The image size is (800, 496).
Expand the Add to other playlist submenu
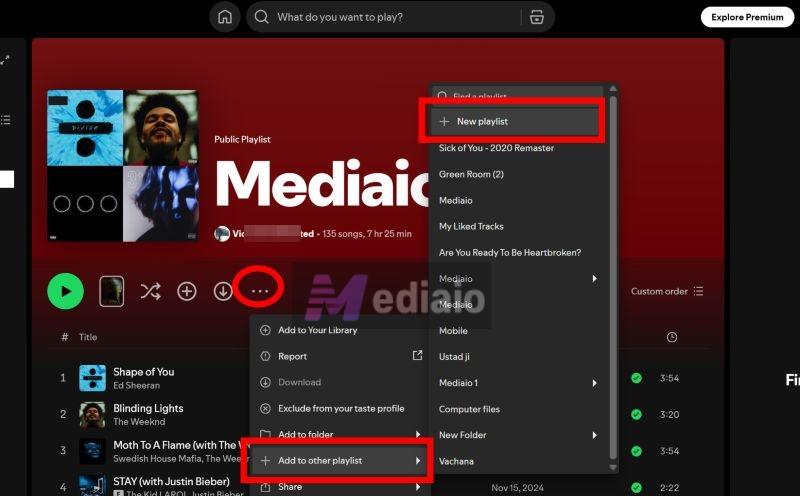coord(338,460)
